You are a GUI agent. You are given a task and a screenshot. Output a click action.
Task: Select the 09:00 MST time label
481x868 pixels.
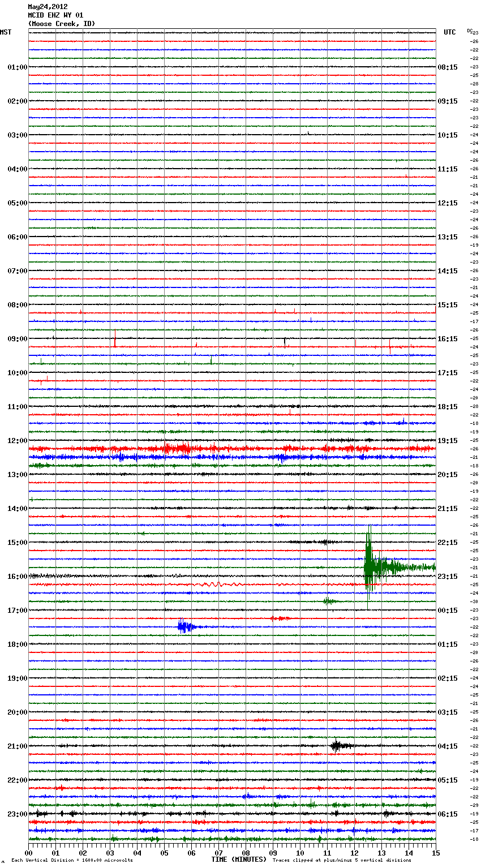pyautogui.click(x=18, y=339)
